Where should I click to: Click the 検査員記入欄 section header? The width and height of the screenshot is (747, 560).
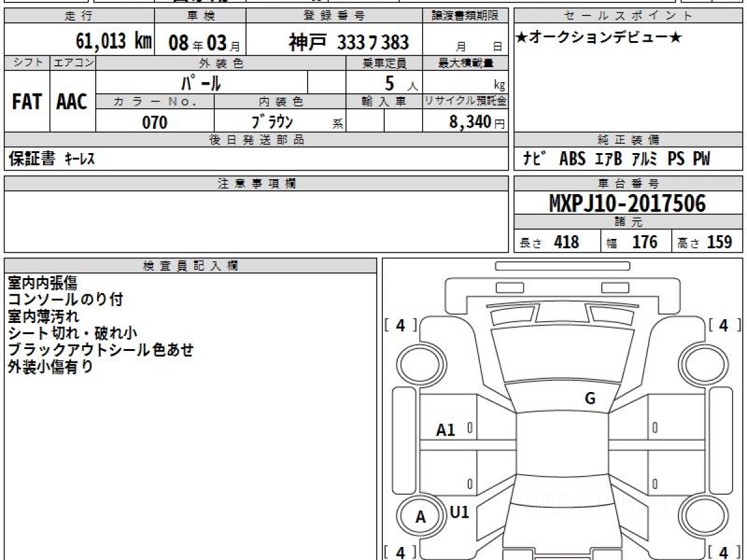pos(190,266)
